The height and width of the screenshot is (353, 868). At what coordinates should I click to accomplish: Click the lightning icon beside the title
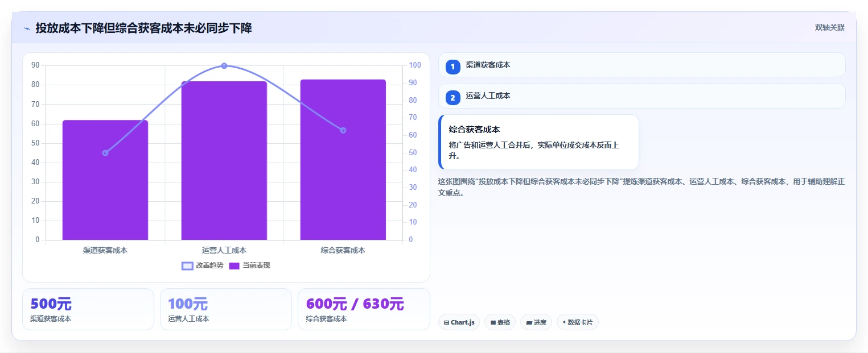27,28
